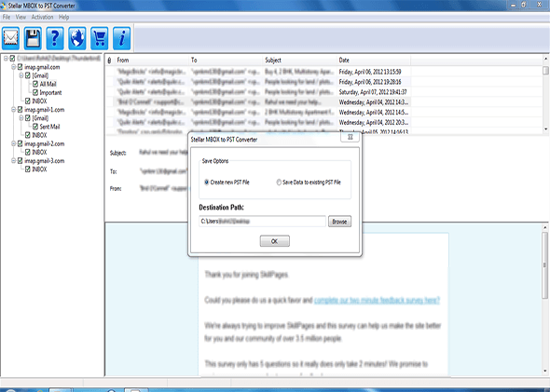Click the attachment paperclip column header

[109, 61]
